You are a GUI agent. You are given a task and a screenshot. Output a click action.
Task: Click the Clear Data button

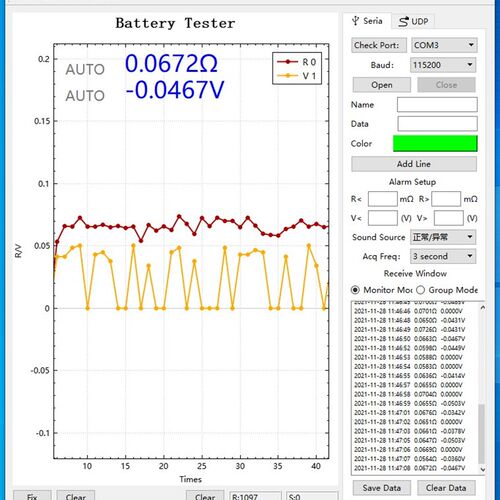[x=446, y=488]
